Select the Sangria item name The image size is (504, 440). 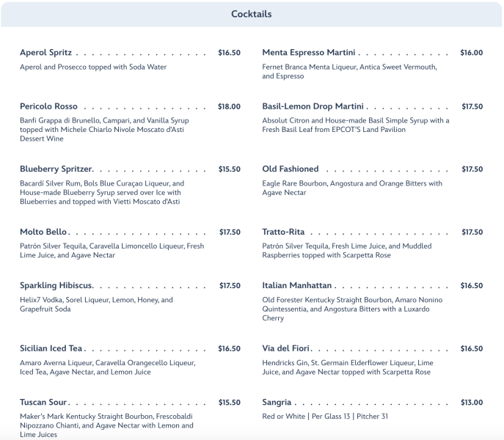[x=277, y=403]
